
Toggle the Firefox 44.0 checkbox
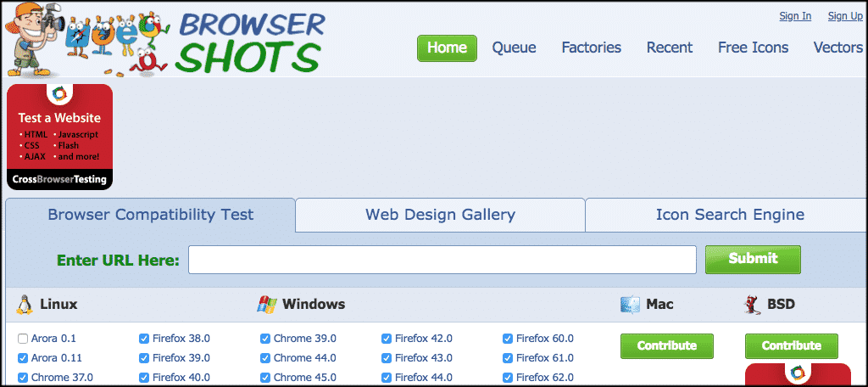387,378
